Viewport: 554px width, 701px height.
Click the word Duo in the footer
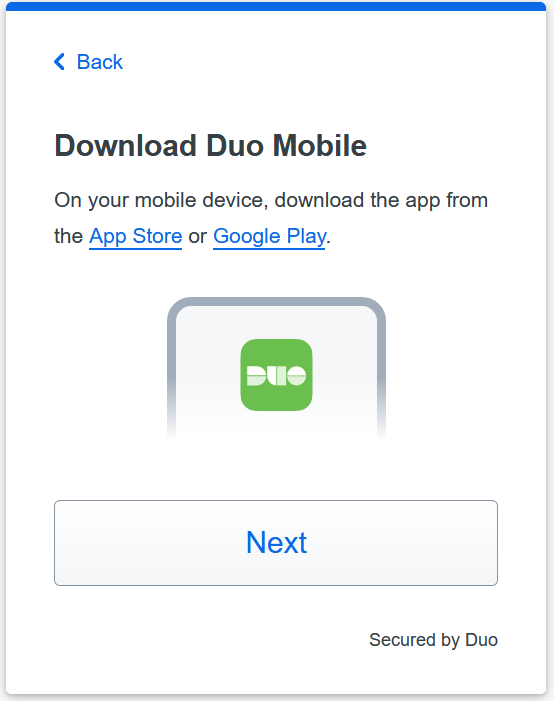(x=482, y=640)
